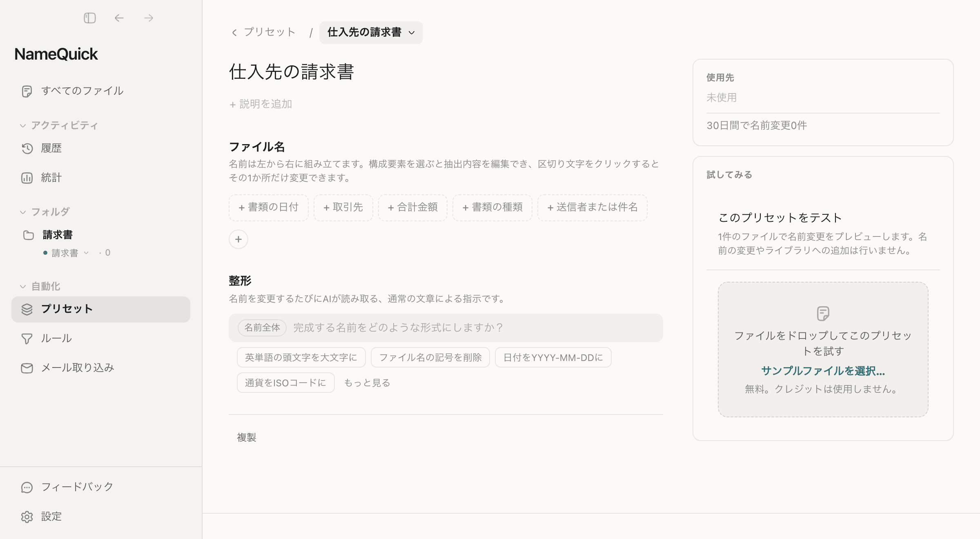Open すべてのファイル in sidebar
Image resolution: width=980 pixels, height=539 pixels.
point(101,91)
